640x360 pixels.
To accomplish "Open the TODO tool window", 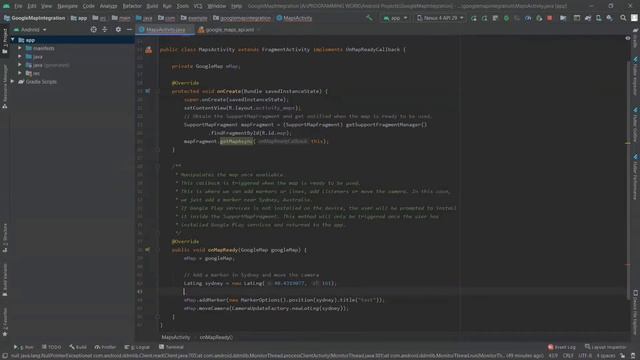I will click(51, 347).
